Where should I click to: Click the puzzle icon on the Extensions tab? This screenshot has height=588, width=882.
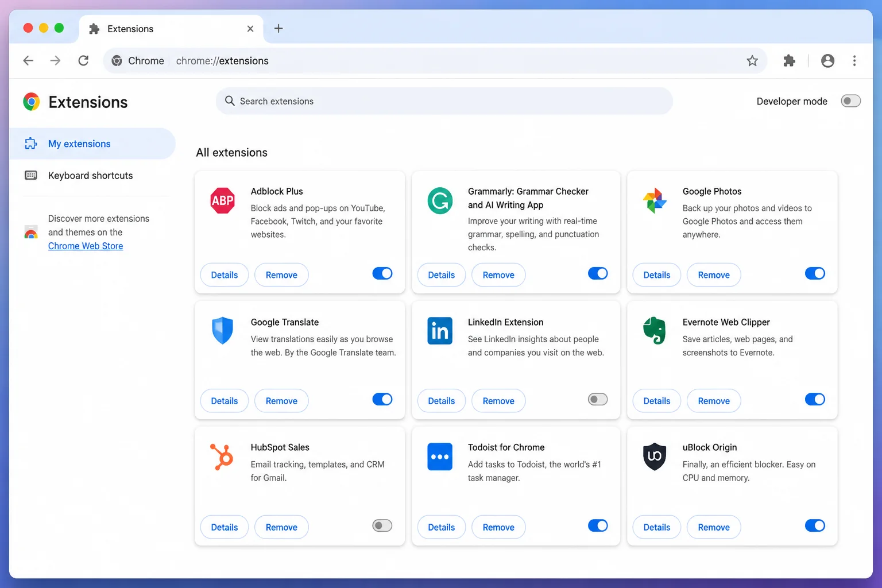click(x=95, y=29)
